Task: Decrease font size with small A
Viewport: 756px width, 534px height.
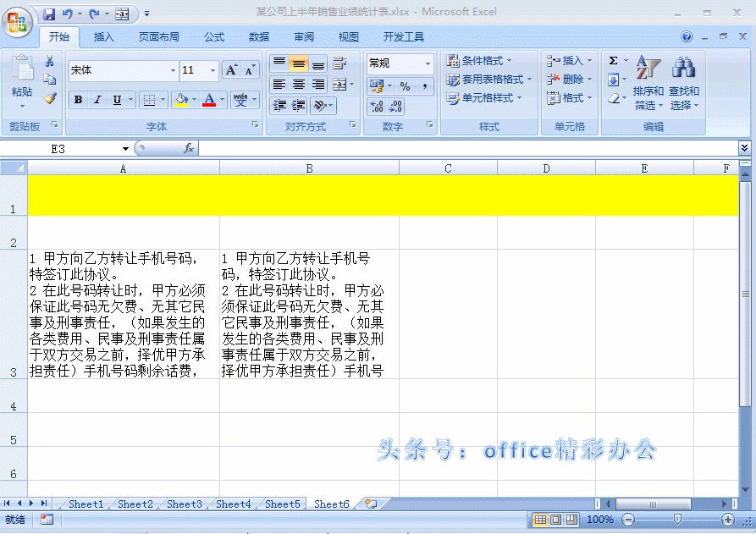Action: pyautogui.click(x=249, y=70)
